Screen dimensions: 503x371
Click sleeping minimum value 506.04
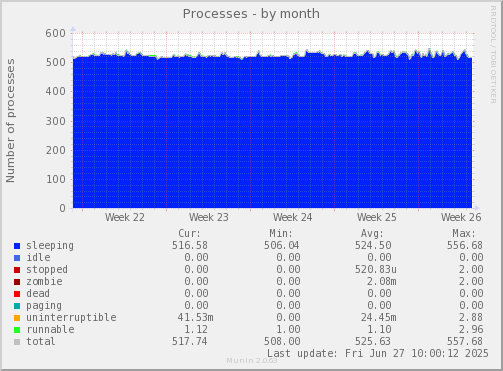point(282,245)
